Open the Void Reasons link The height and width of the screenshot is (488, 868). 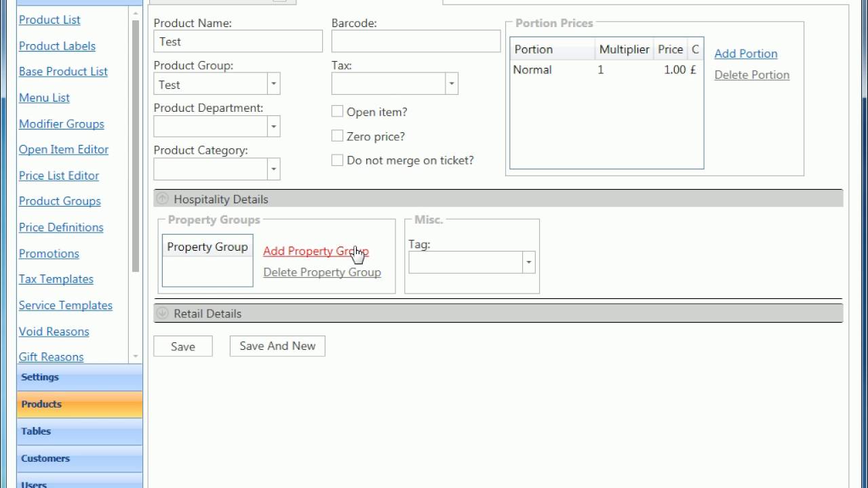[54, 331]
